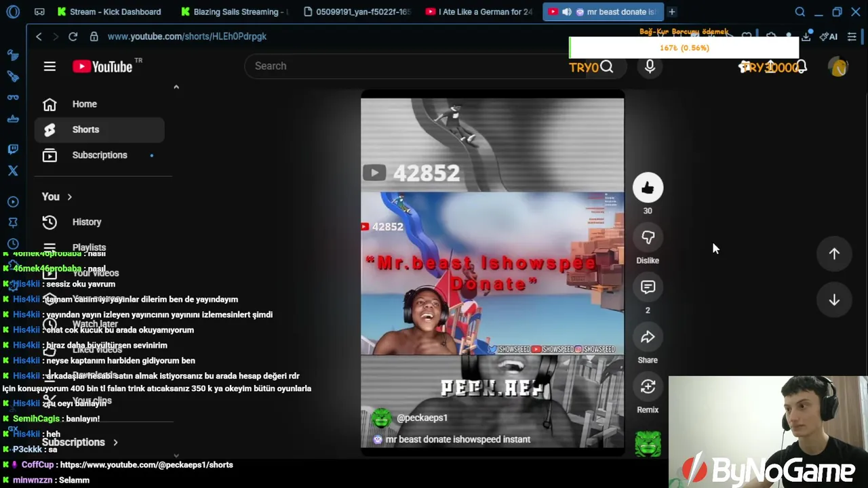This screenshot has width=868, height=488.
Task: Click the Subscriptions blue new-content dot
Action: point(151,155)
